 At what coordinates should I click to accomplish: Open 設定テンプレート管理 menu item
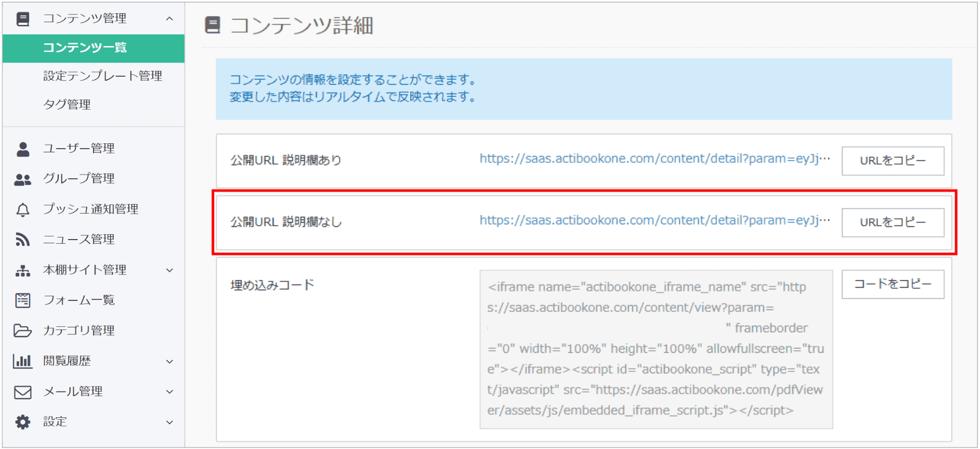[103, 76]
